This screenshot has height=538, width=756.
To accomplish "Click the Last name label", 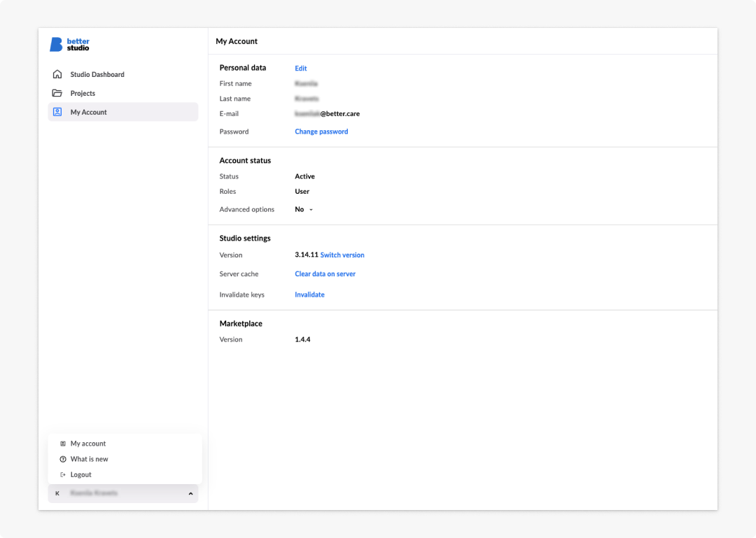I will [234, 99].
